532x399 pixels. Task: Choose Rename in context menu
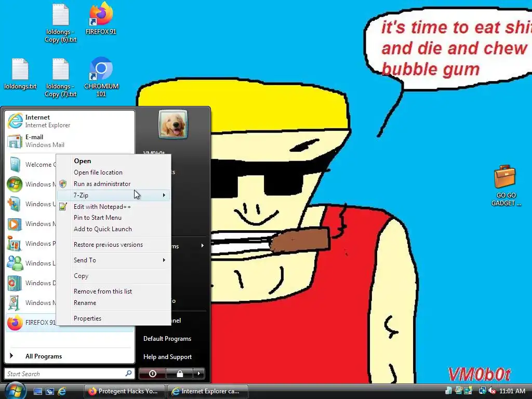point(114,303)
